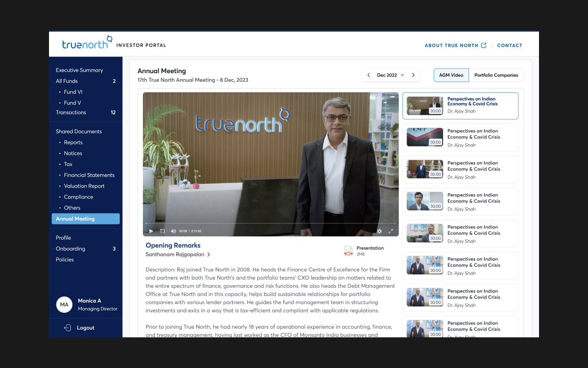Select the fourth video in playlist

461,202
